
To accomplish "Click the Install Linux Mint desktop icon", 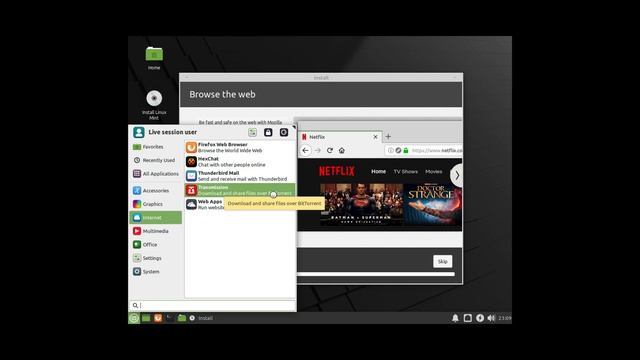I will coord(154,105).
